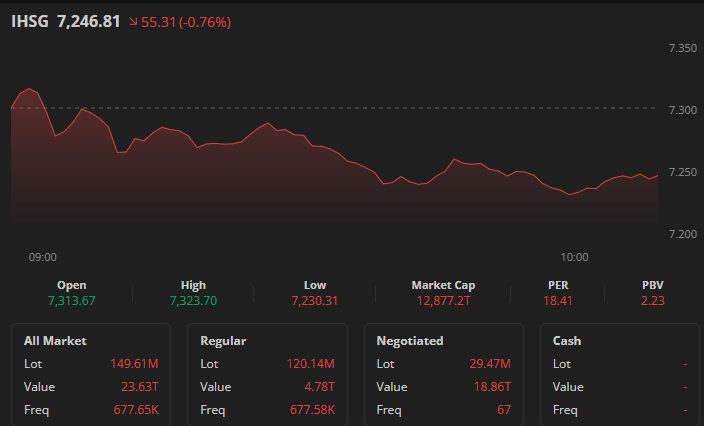Click Negotiated Freq value 67
The width and height of the screenshot is (704, 426).
[504, 409]
